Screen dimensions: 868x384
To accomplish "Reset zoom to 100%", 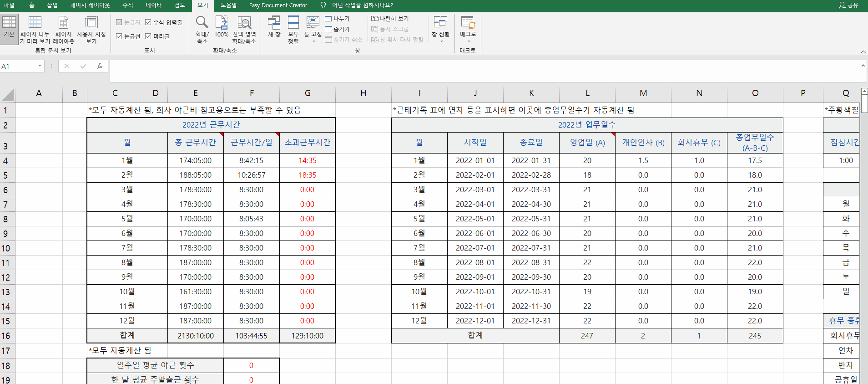I will pos(222,27).
